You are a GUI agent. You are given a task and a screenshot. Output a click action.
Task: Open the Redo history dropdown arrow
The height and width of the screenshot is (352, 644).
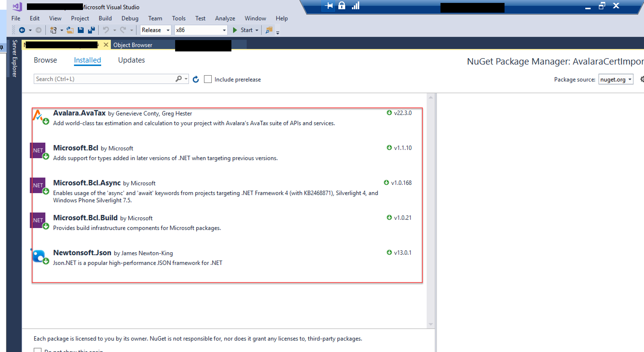131,30
